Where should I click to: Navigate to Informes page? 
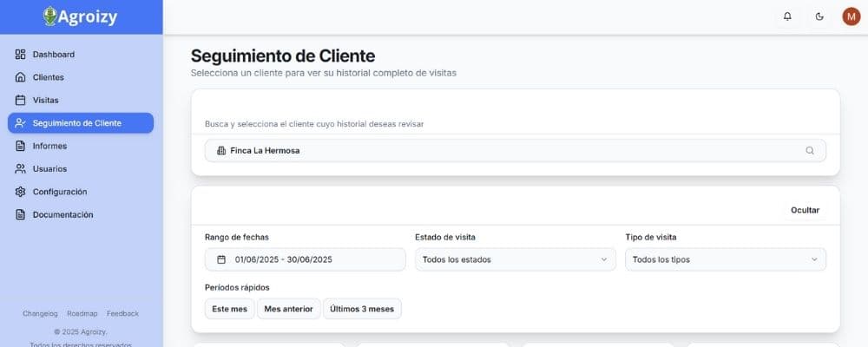coord(49,146)
